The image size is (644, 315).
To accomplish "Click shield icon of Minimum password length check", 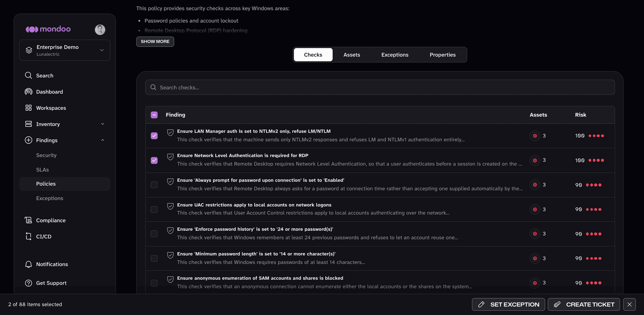I will point(170,255).
